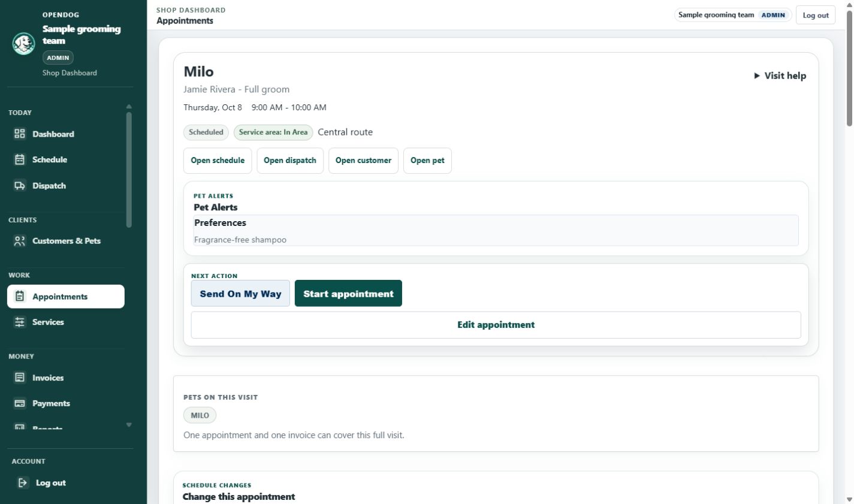Click the Schedule calendar icon
This screenshot has height=504, width=854.
click(20, 159)
